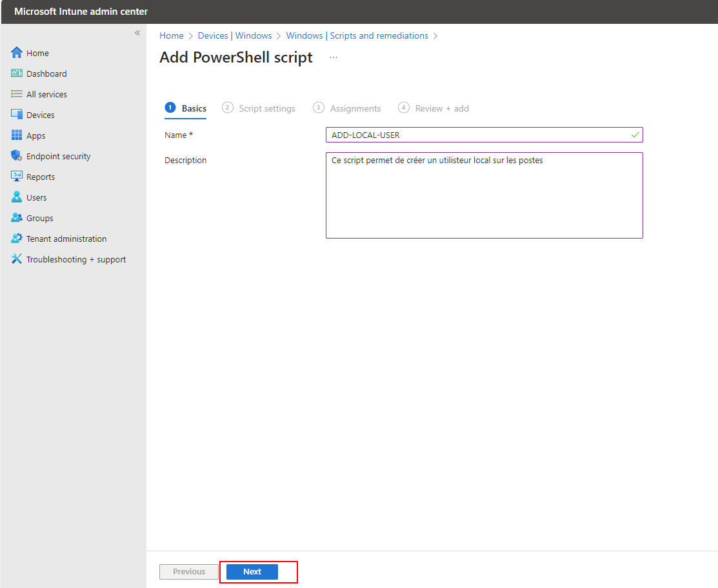The width and height of the screenshot is (718, 588).
Task: Open Review + add step
Action: pos(433,108)
